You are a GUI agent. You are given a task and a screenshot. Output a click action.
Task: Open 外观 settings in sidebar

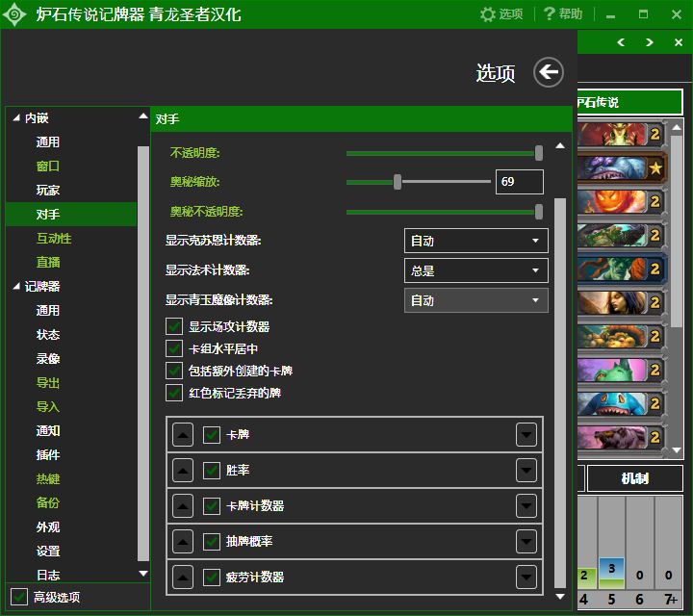48,526
